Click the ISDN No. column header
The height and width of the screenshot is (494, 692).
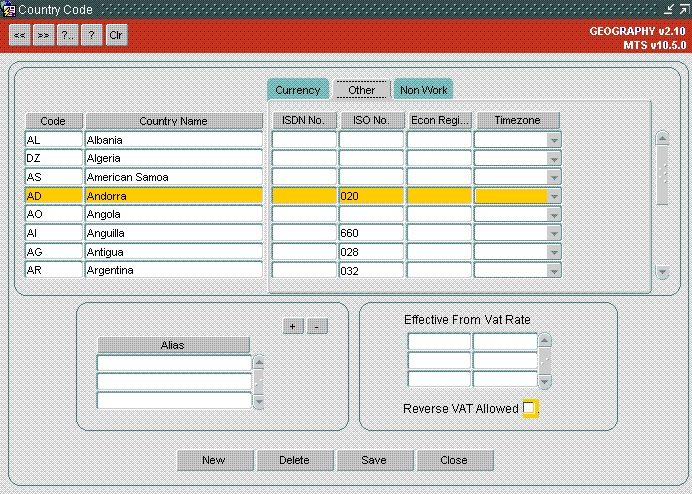coord(304,120)
